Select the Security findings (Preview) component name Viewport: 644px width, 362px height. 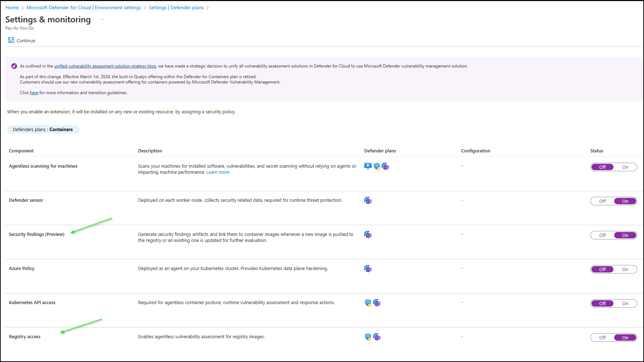[37, 234]
